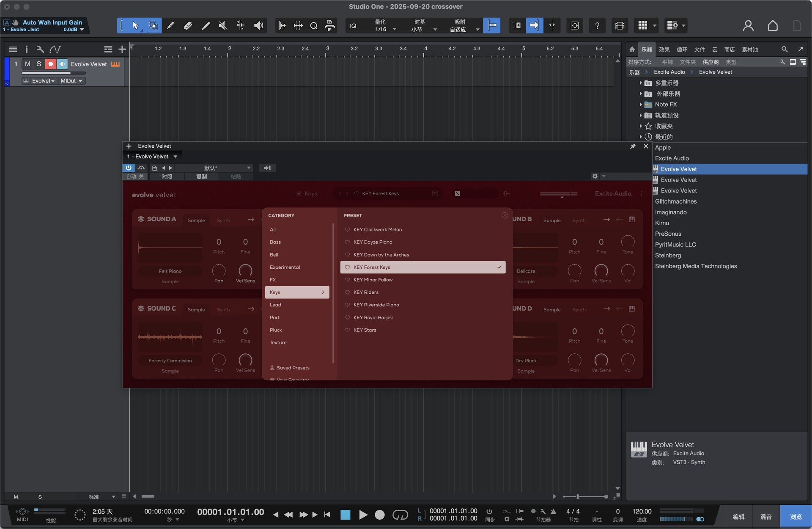Viewport: 812px width, 529px height.
Task: Toggle snap to grid button
Action: [491, 26]
